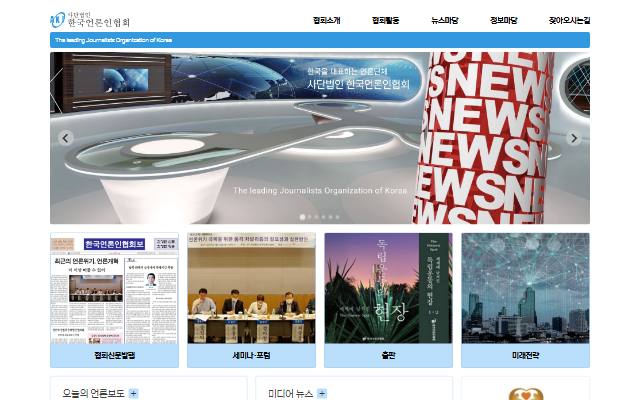The width and height of the screenshot is (640, 400).
Task: Open the 뉴스마당 menu
Action: point(445,20)
